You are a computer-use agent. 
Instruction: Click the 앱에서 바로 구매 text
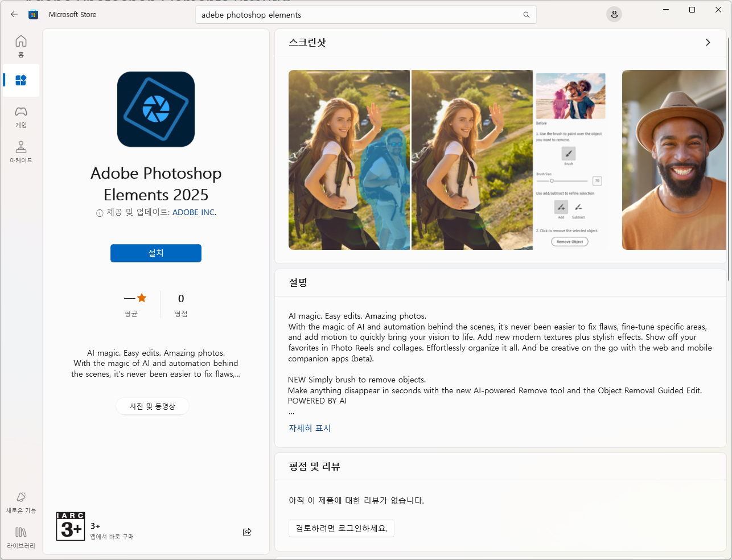click(x=112, y=537)
